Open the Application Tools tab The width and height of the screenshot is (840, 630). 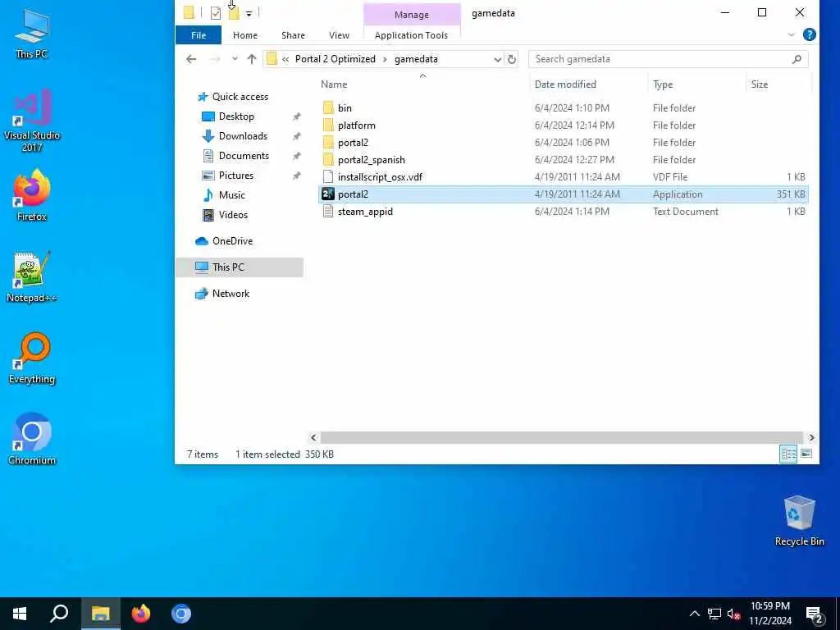pyautogui.click(x=412, y=35)
